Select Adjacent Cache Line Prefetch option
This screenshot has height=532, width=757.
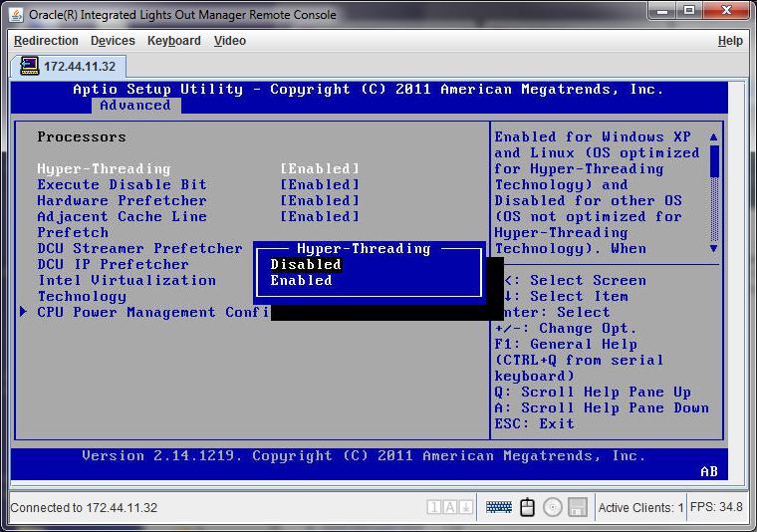pos(123,224)
